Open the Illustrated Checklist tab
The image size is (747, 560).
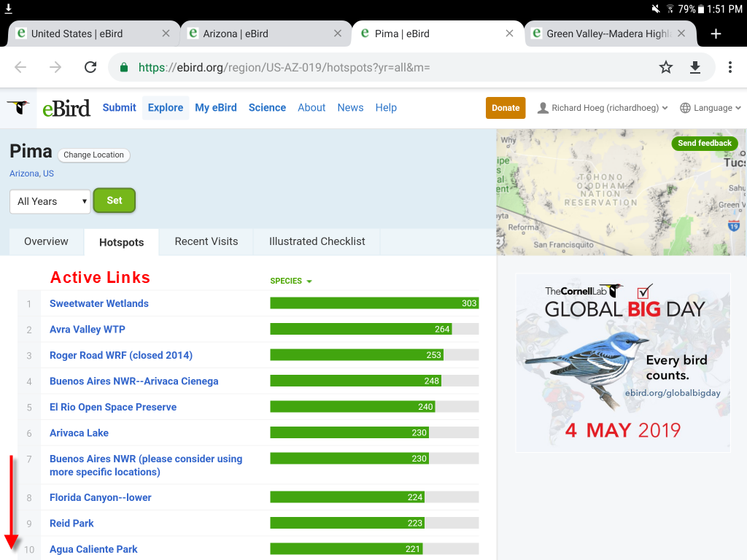click(x=317, y=241)
